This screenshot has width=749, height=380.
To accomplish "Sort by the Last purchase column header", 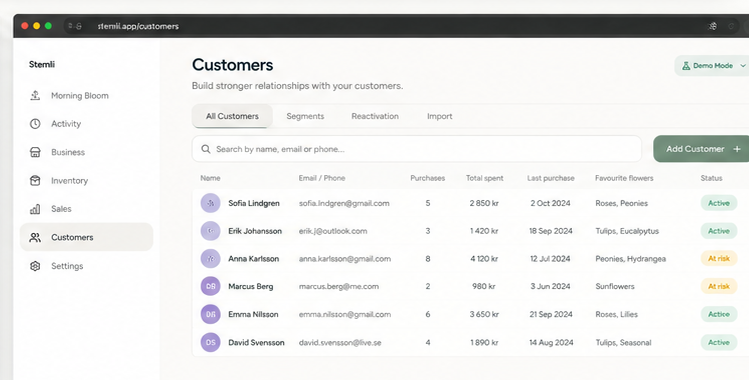I will coord(551,178).
